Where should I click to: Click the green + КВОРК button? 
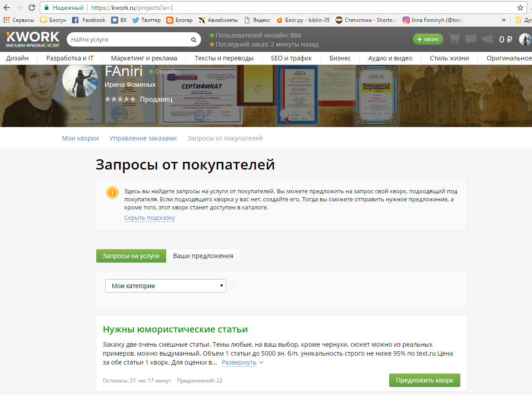point(428,39)
